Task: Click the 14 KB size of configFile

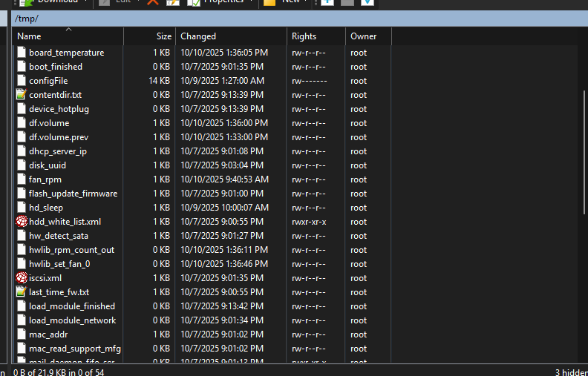Action: point(160,81)
